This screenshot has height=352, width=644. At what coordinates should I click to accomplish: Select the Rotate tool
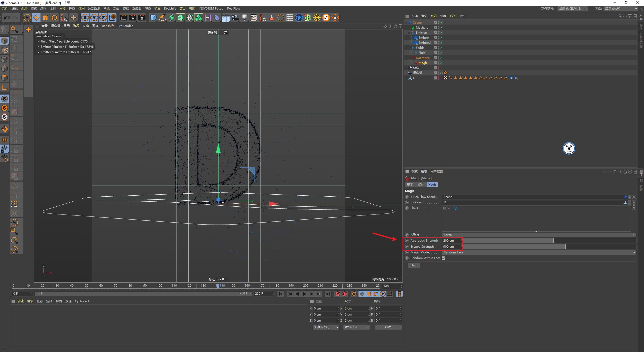point(54,18)
